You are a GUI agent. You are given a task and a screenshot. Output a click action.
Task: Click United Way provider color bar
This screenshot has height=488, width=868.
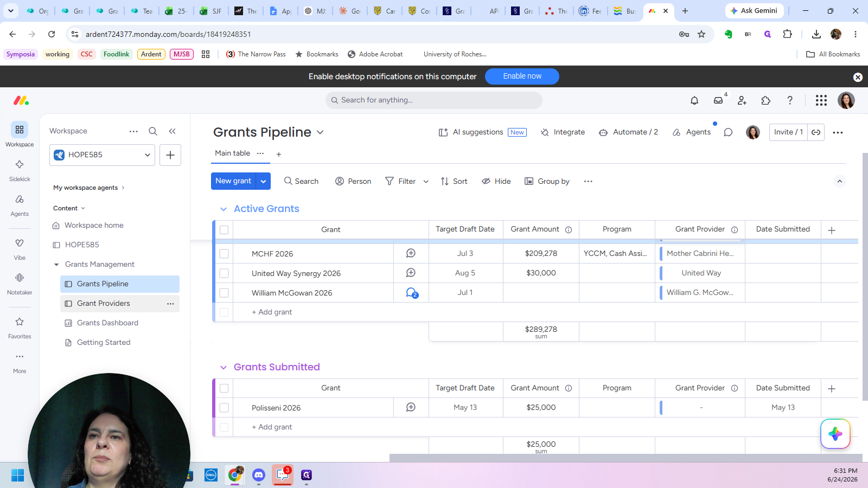(661, 273)
